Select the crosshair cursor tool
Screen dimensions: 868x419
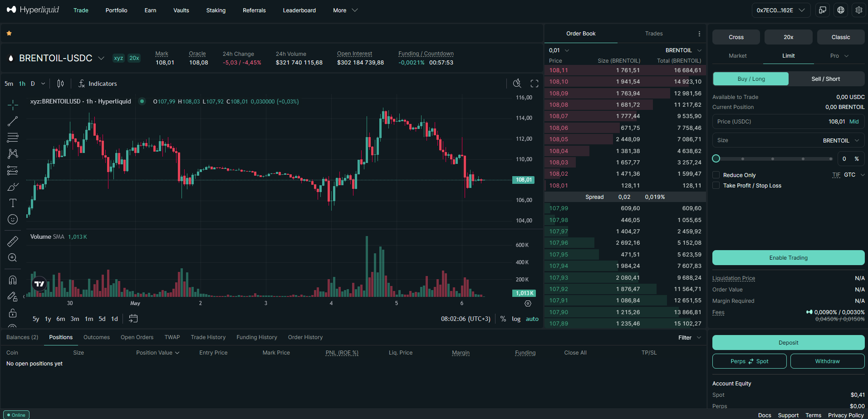tap(13, 105)
